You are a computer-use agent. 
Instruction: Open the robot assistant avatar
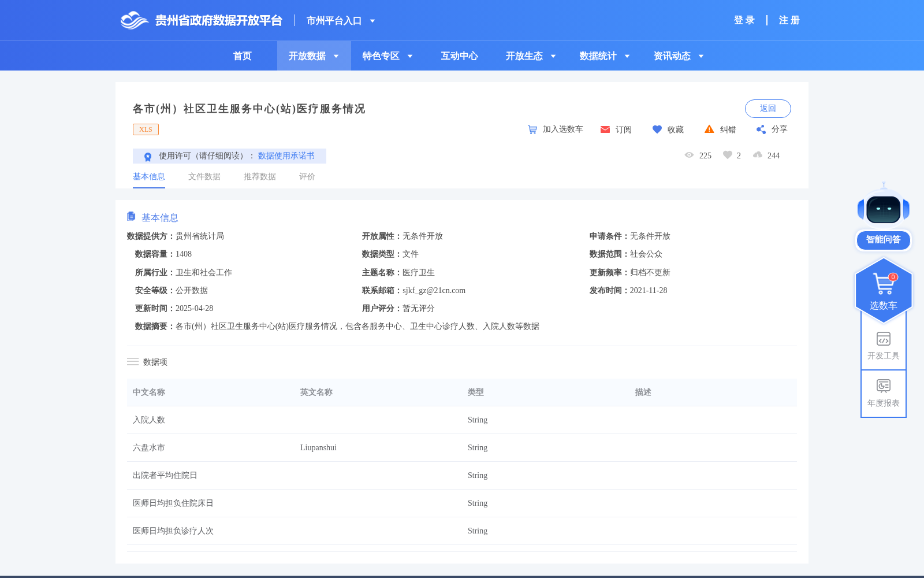(884, 205)
